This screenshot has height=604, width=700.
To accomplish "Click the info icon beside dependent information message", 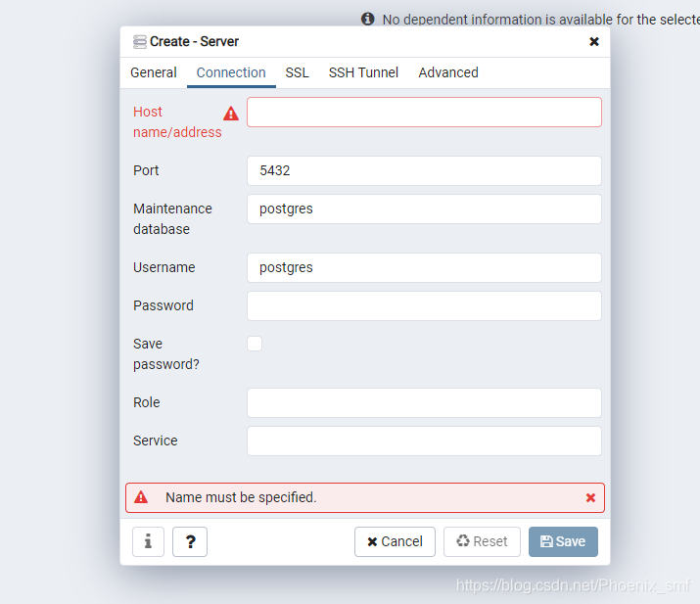I will pos(368,19).
